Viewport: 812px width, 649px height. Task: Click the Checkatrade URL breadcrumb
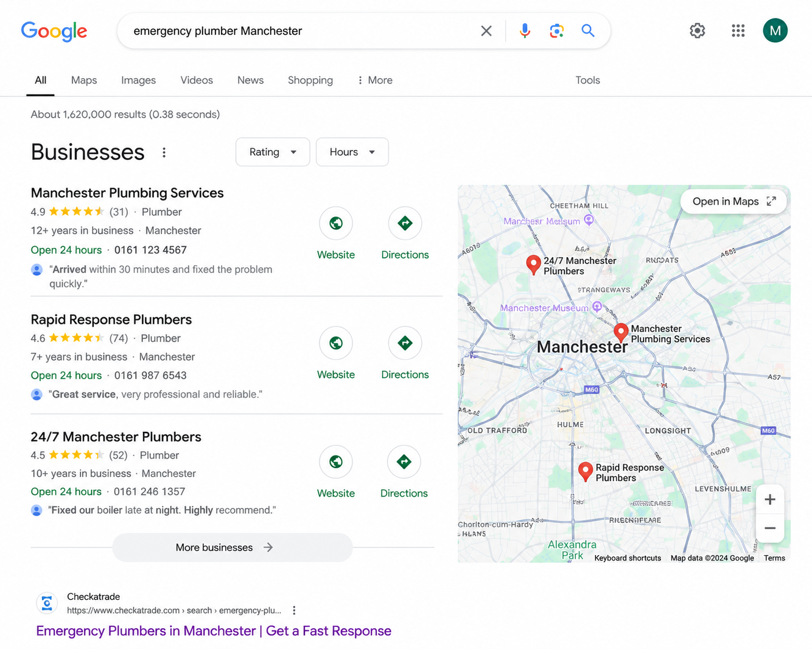coord(174,610)
